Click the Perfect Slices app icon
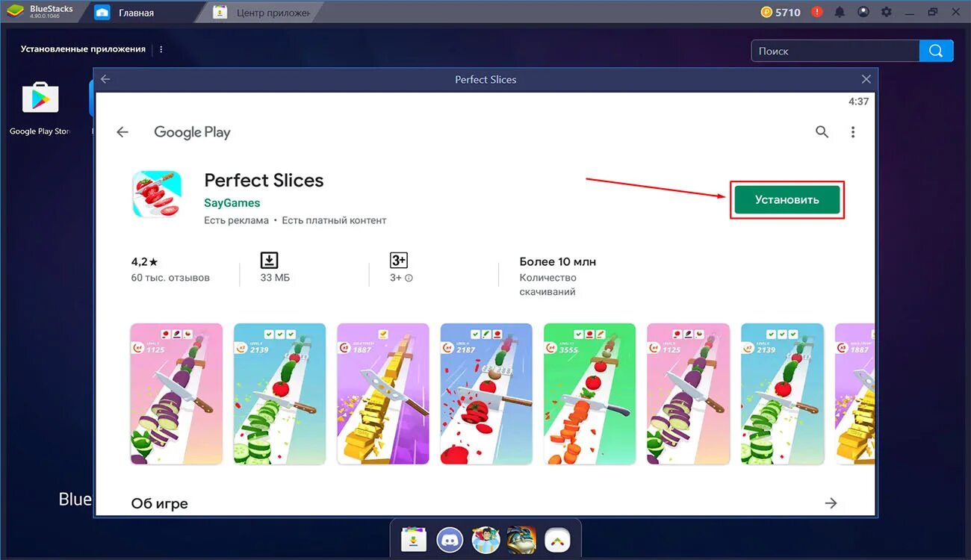Image resolution: width=971 pixels, height=560 pixels. point(157,194)
